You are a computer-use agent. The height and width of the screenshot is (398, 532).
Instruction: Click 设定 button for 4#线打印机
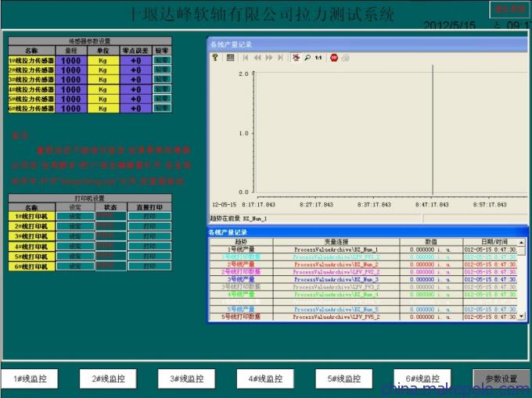point(75,246)
